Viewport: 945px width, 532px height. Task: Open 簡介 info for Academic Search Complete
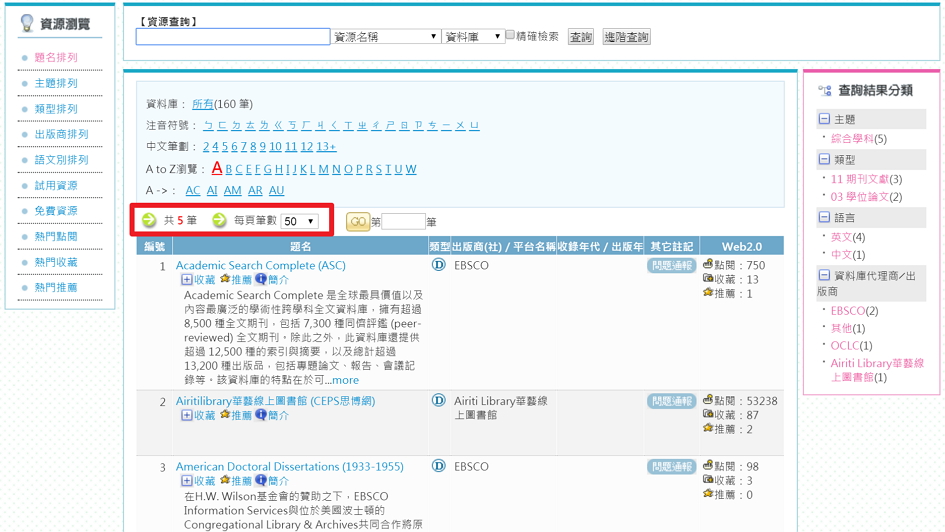(272, 280)
